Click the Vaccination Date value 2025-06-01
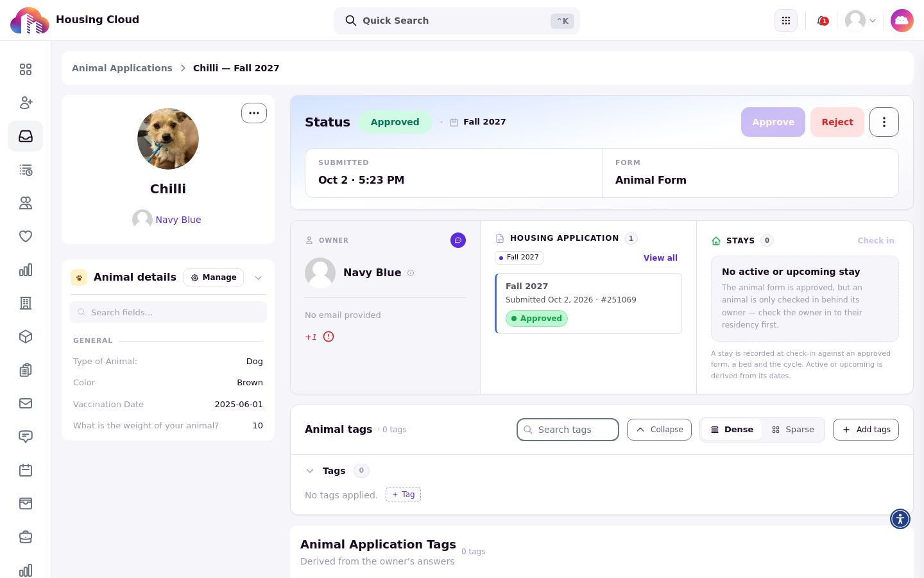Screen dimensions: 924x578 click(239, 404)
